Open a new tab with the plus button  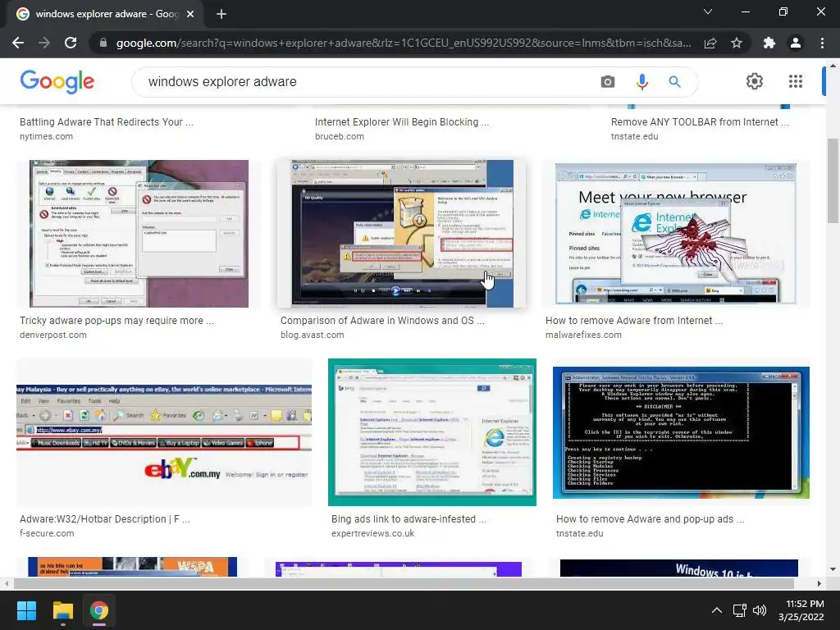click(221, 14)
